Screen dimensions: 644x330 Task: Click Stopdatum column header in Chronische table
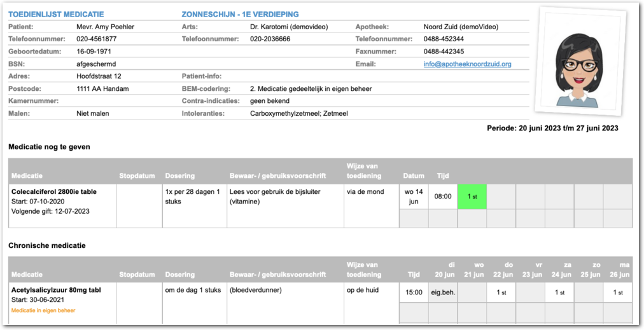[x=137, y=275]
